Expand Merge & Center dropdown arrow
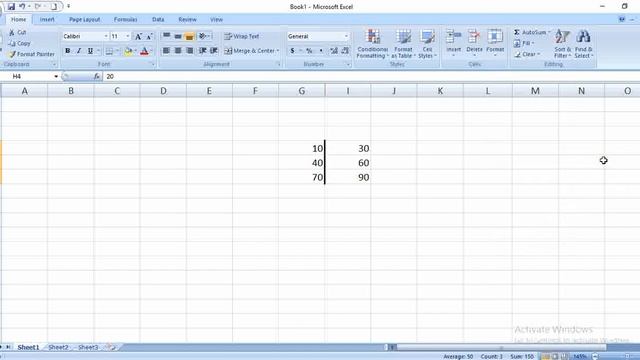The image size is (640, 360). click(278, 51)
